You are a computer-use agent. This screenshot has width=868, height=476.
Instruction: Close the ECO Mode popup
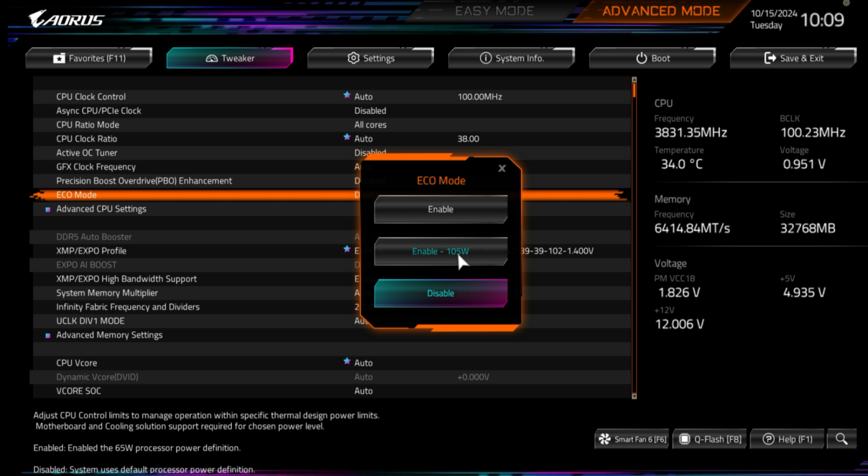click(x=502, y=168)
